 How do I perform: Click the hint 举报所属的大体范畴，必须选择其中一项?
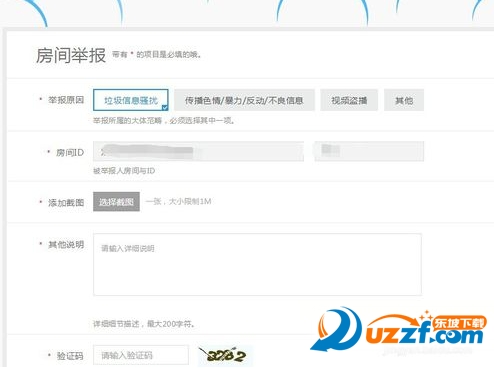[x=164, y=121]
